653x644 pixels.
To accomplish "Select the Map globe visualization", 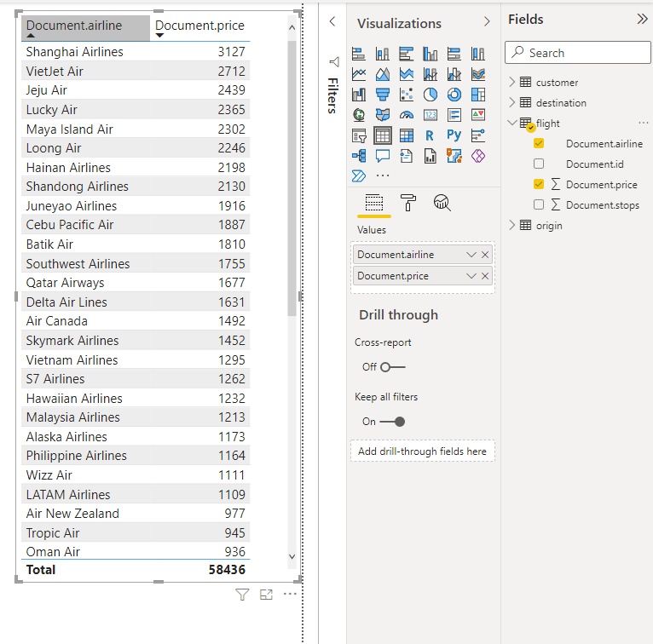I will (x=359, y=115).
